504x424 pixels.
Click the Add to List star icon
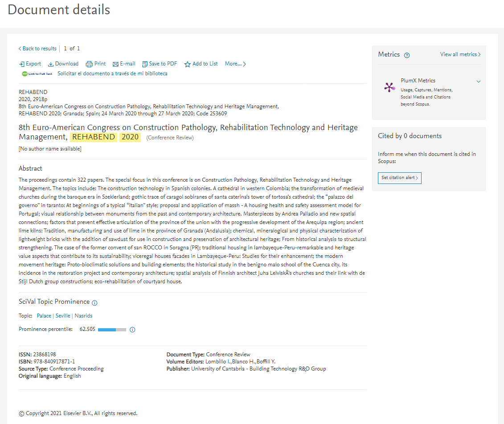pyautogui.click(x=188, y=64)
